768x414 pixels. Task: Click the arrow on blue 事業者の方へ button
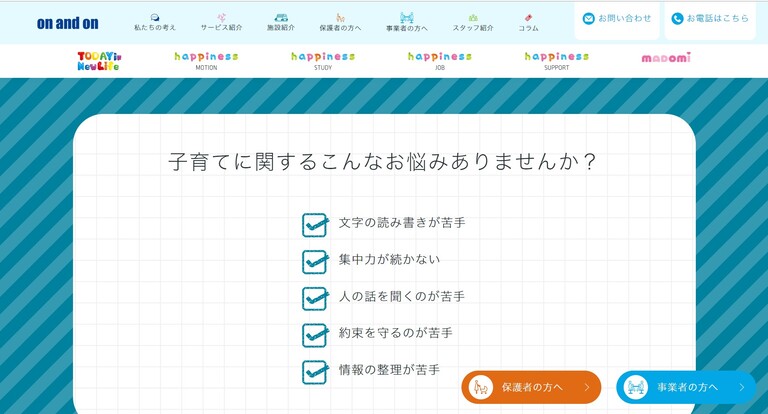coord(741,388)
